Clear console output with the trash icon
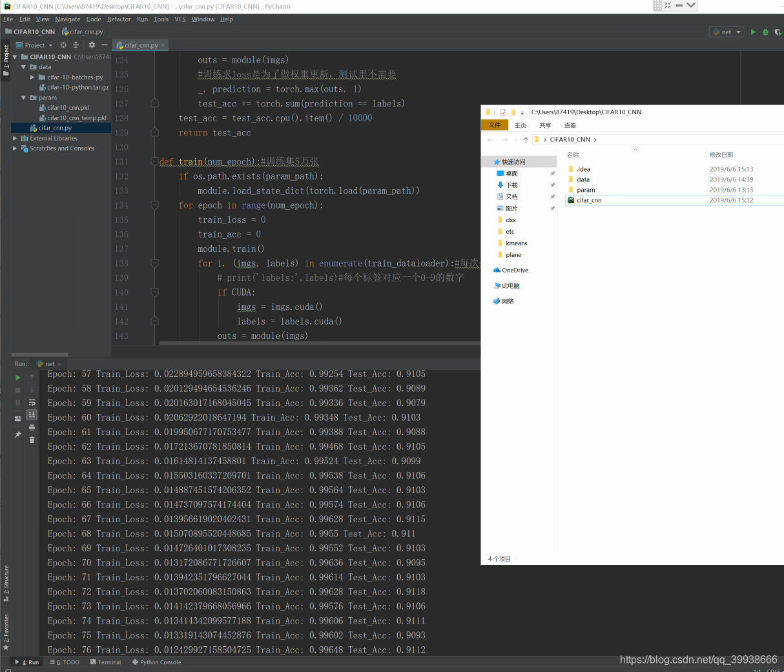 (x=32, y=440)
